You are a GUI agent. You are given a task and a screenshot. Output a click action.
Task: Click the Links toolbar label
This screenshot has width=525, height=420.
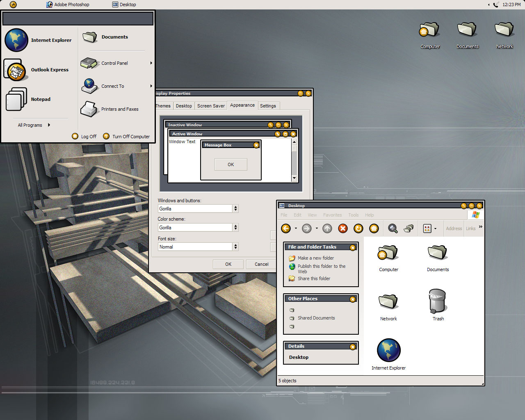tap(471, 228)
